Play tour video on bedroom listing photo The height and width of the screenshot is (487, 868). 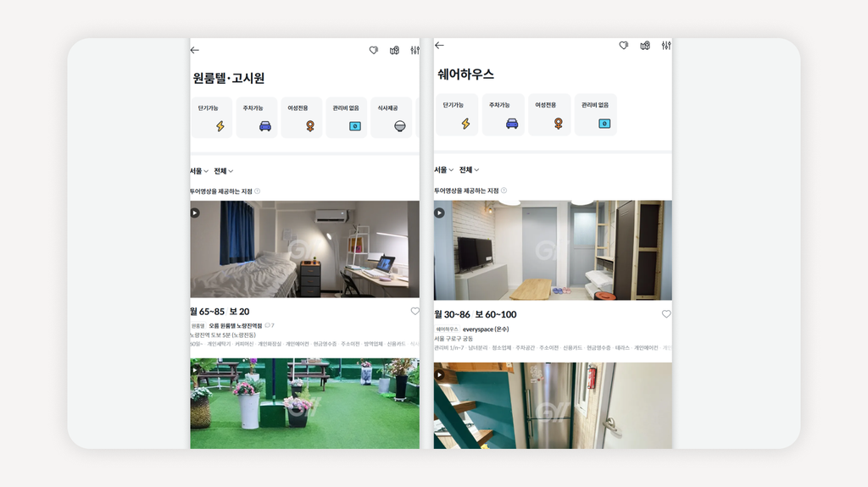(x=195, y=213)
